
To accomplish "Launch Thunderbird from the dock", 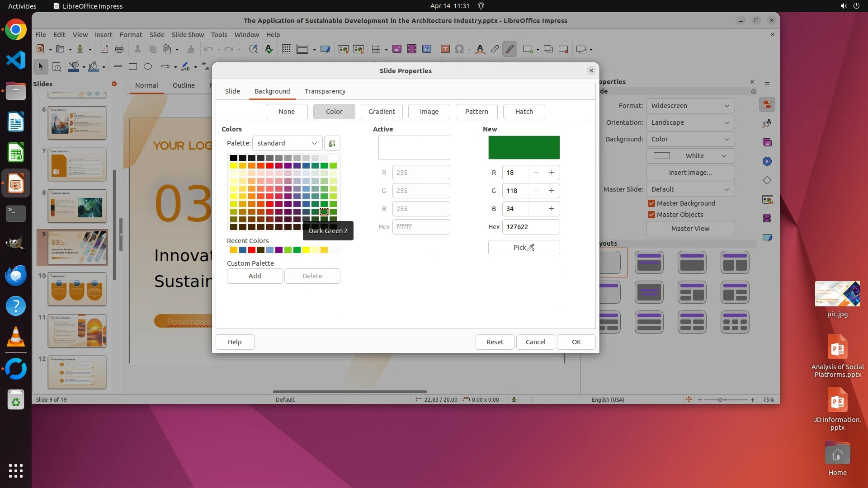I will point(16,275).
